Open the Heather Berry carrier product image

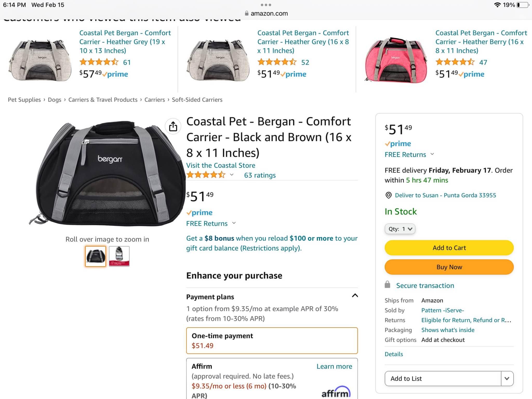pyautogui.click(x=395, y=60)
